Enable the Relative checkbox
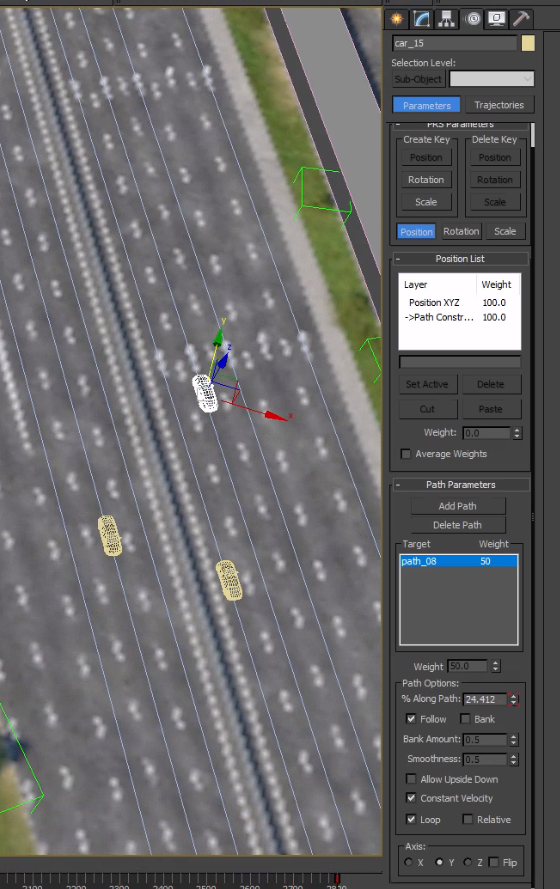The width and height of the screenshot is (560, 889). (x=468, y=819)
